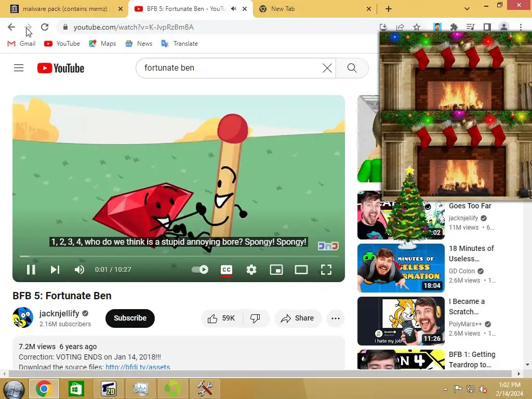Image resolution: width=532 pixels, height=399 pixels.
Task: Open the YouTube hamburger guide menu
Action: coord(19,68)
